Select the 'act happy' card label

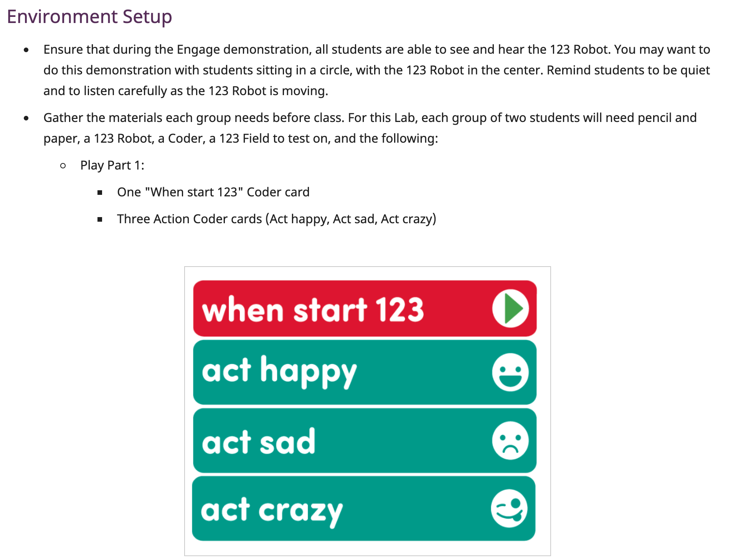[x=279, y=371]
